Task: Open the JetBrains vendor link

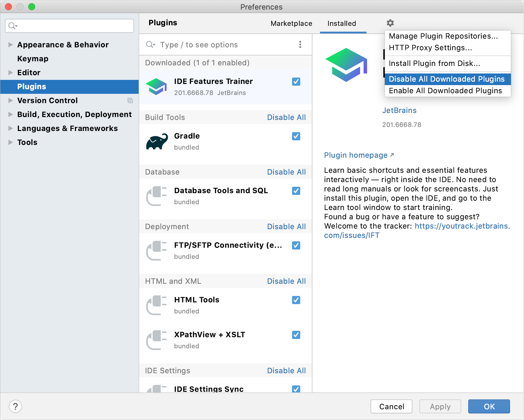Action: 399,110
